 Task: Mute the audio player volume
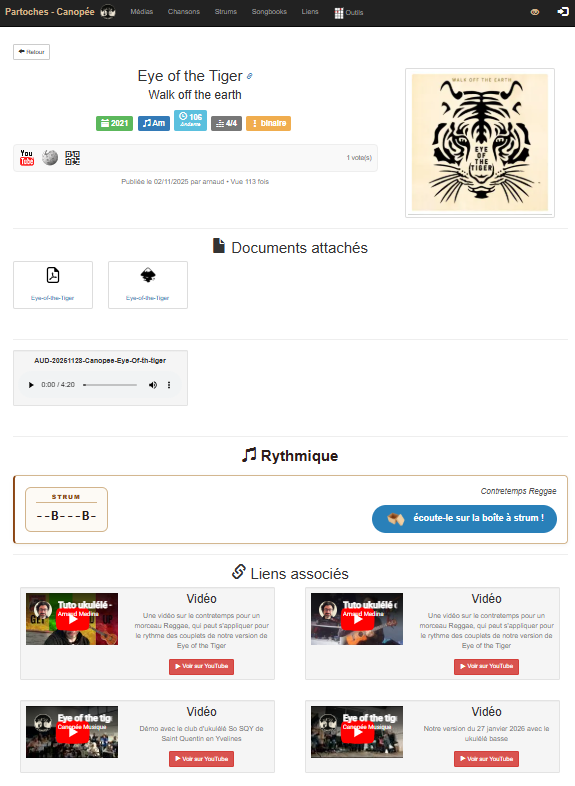(x=152, y=385)
